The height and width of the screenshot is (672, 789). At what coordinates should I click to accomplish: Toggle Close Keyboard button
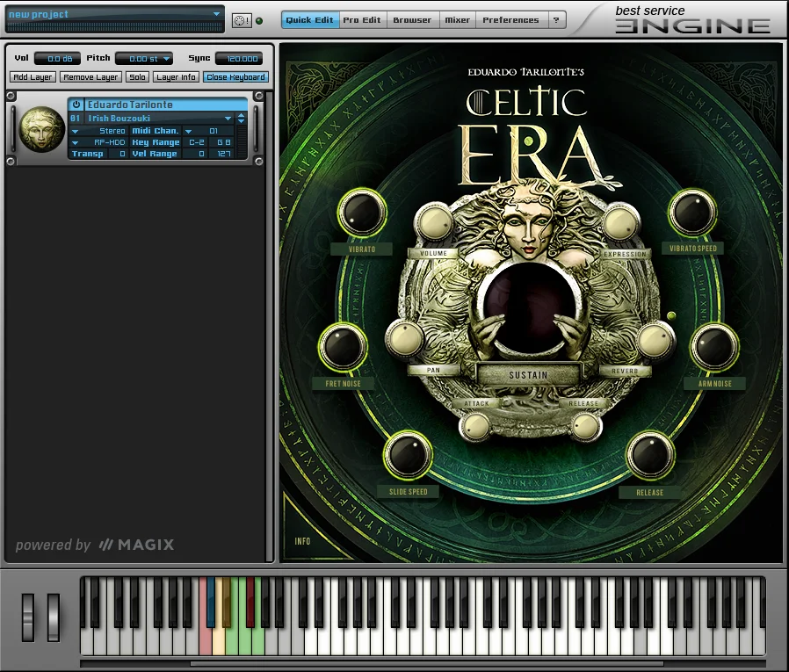coord(235,77)
